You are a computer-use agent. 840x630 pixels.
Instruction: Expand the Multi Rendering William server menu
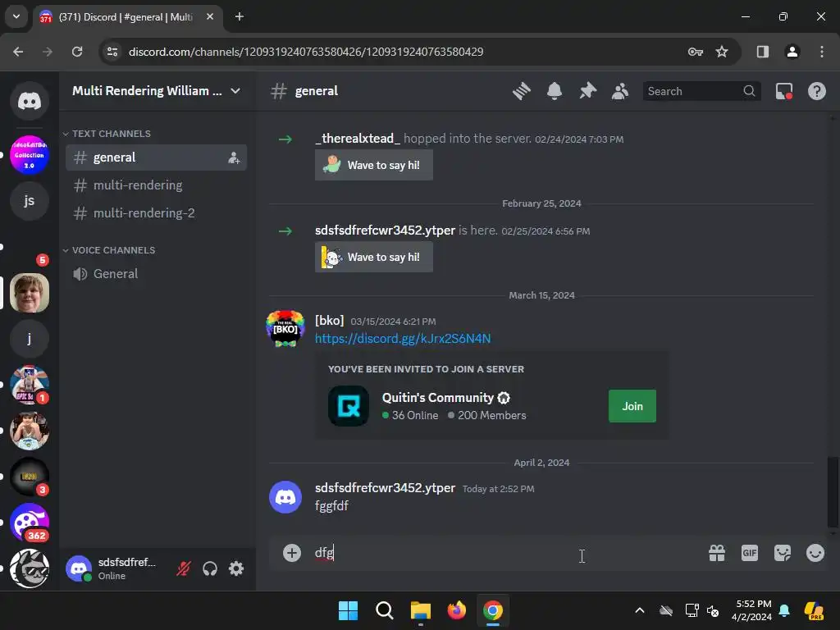coord(157,91)
